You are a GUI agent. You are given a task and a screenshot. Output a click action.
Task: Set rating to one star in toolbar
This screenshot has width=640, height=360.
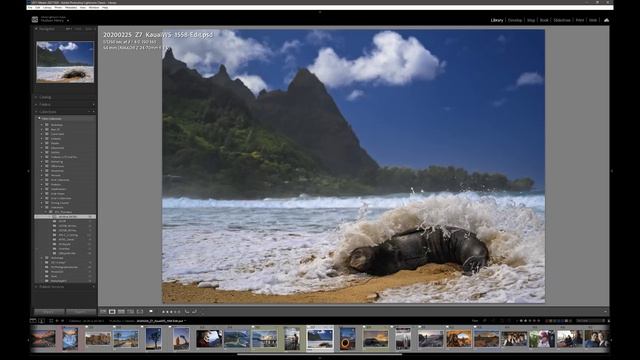(x=163, y=312)
